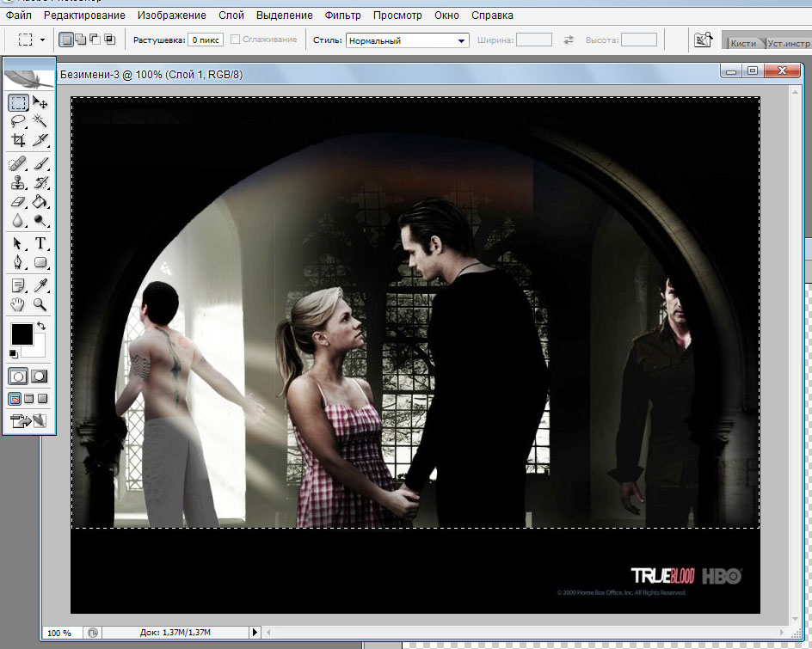Select the Rounded Rectangle shape tool
Viewport: 812px width, 649px height.
click(x=40, y=262)
